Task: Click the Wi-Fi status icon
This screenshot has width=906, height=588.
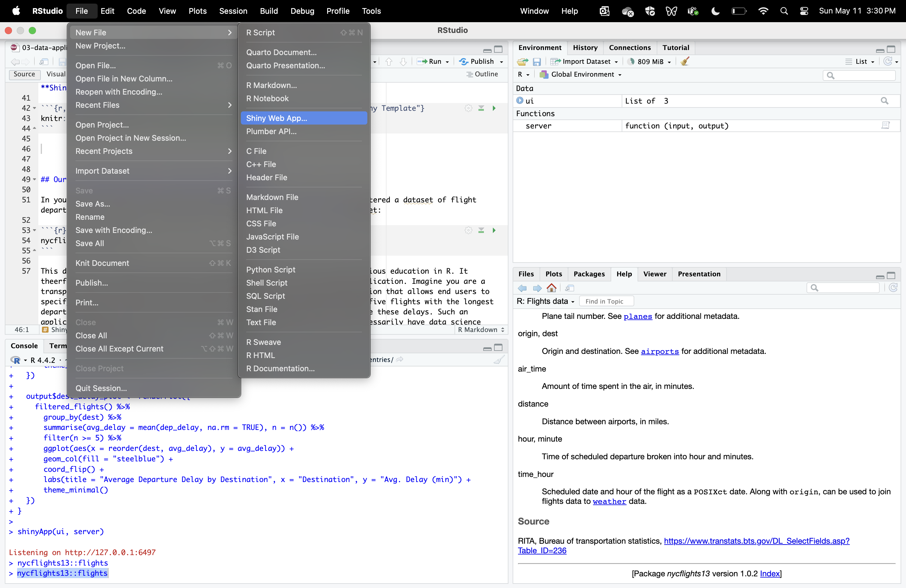Action: (x=763, y=11)
